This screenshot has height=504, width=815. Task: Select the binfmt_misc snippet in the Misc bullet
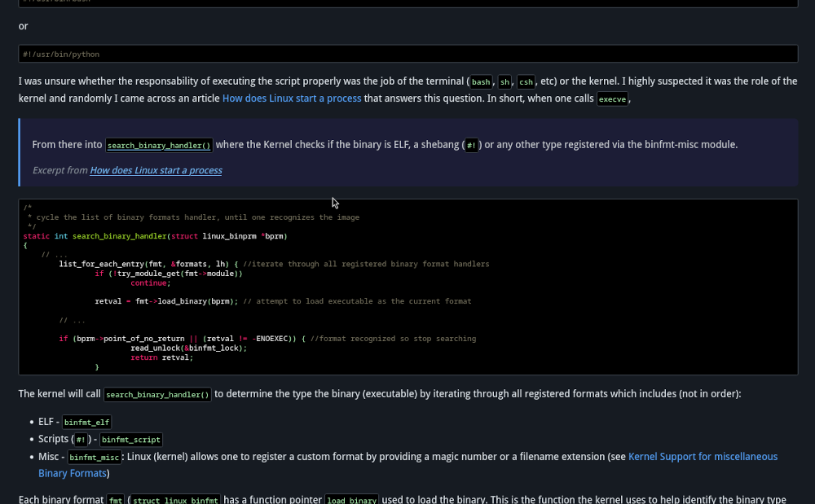(x=94, y=457)
